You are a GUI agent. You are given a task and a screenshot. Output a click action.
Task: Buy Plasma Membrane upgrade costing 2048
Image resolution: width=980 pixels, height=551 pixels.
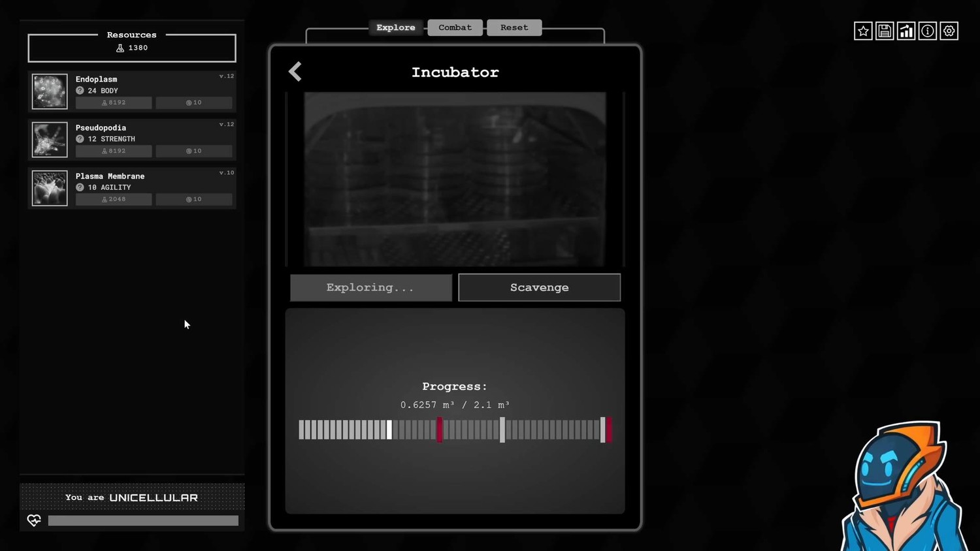114,199
